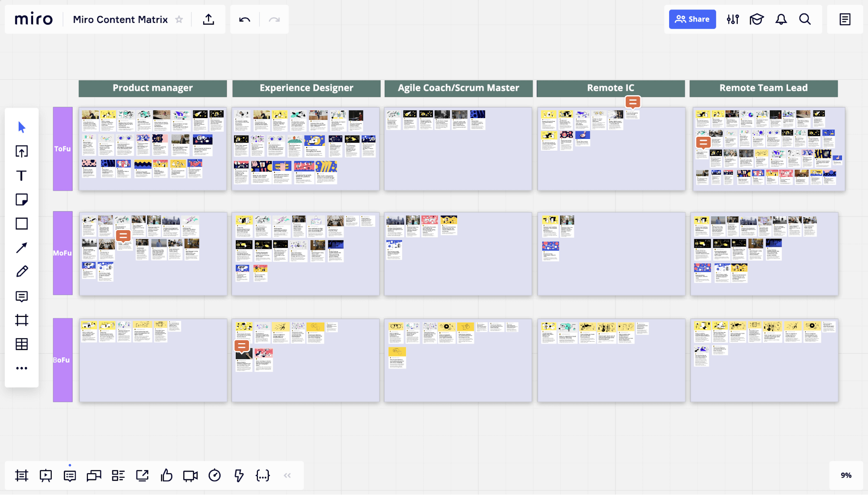
Task: Select the Pen drawing tool
Action: (22, 272)
